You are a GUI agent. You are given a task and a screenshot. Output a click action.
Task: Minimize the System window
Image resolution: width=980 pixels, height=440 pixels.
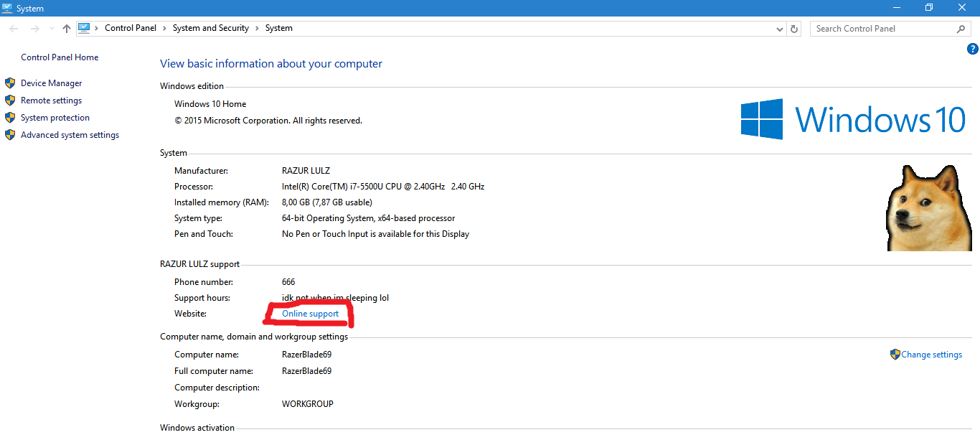pyautogui.click(x=897, y=7)
